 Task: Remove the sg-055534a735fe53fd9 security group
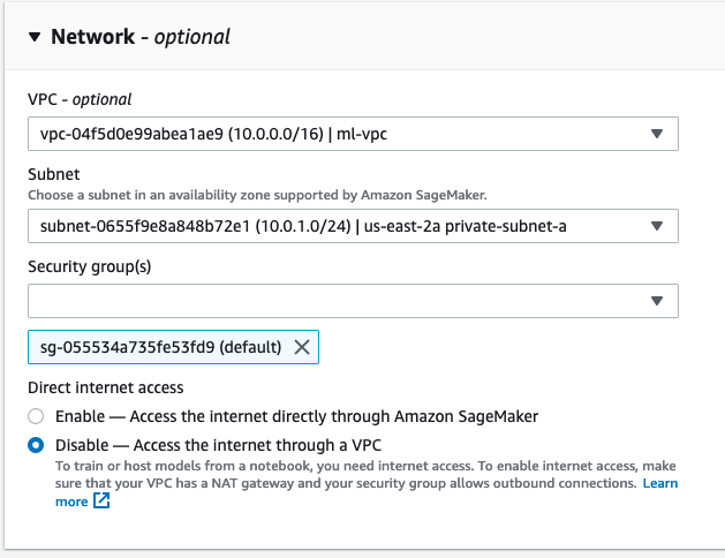[x=301, y=347]
